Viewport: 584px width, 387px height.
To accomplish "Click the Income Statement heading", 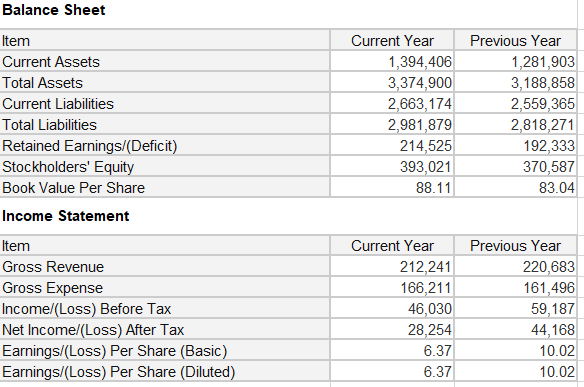I will [x=66, y=216].
